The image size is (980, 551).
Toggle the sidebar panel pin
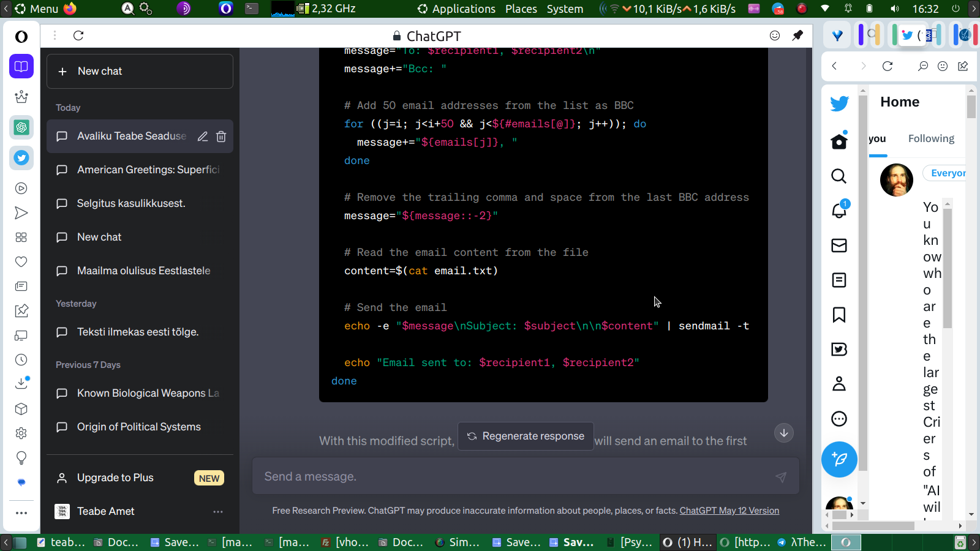point(797,36)
